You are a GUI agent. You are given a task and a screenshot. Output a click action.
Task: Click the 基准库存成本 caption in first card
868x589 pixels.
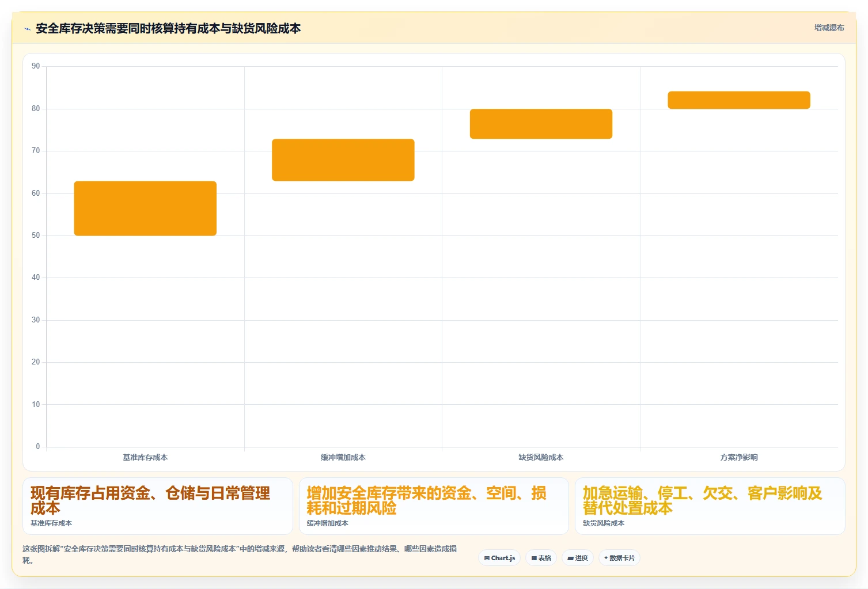click(51, 523)
